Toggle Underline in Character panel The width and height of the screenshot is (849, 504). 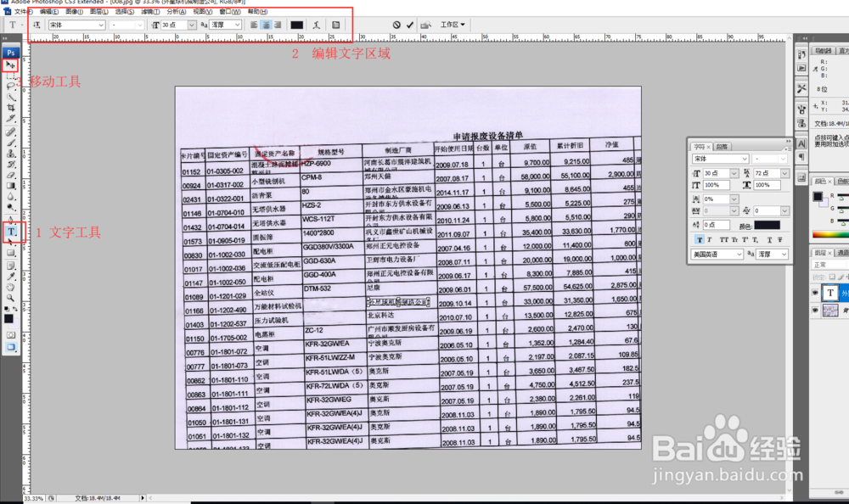click(769, 240)
